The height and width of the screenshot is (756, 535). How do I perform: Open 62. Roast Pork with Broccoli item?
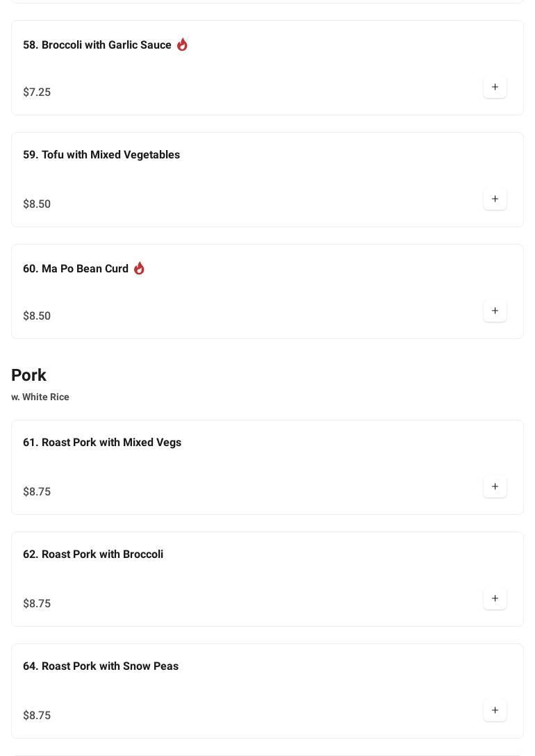[x=93, y=554]
